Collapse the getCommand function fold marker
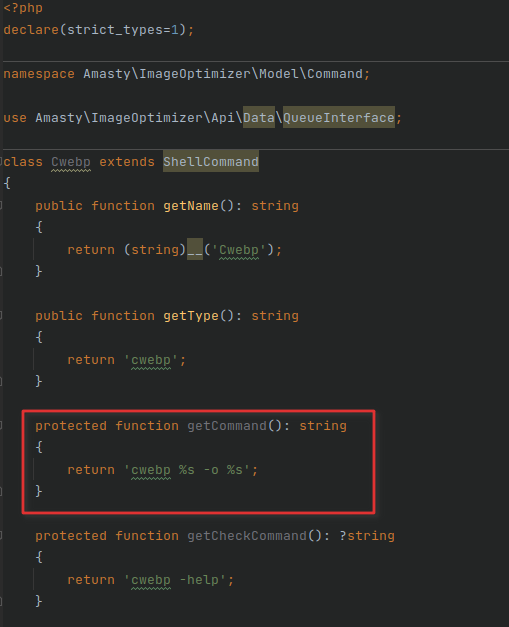509x627 pixels. (x=1, y=425)
